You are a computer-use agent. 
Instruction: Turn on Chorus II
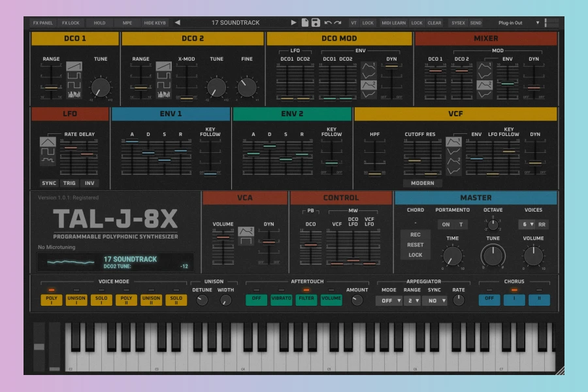tap(539, 300)
